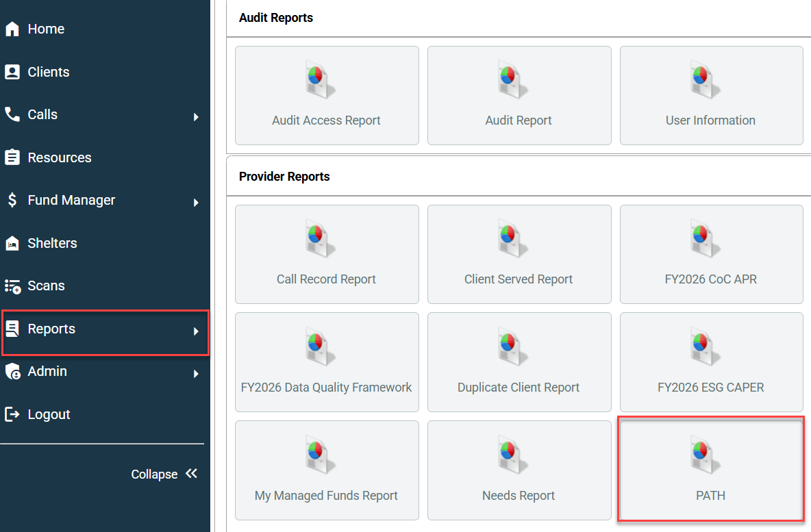811x532 pixels.
Task: Select the User Information report tile
Action: [x=710, y=96]
